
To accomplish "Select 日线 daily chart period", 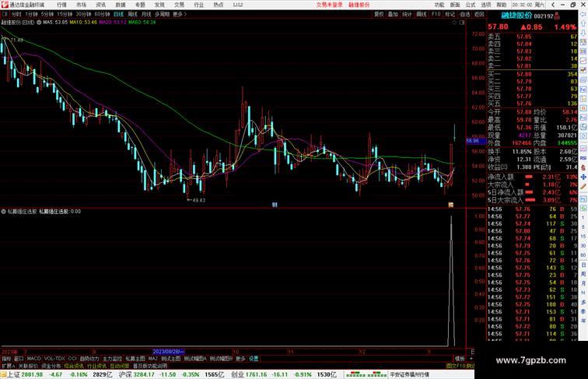I will (x=118, y=14).
